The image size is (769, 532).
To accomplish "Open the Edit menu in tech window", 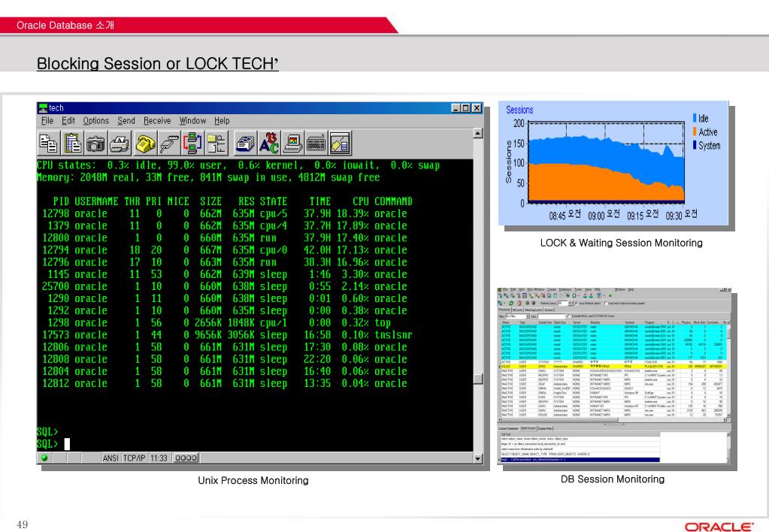I will pos(68,121).
